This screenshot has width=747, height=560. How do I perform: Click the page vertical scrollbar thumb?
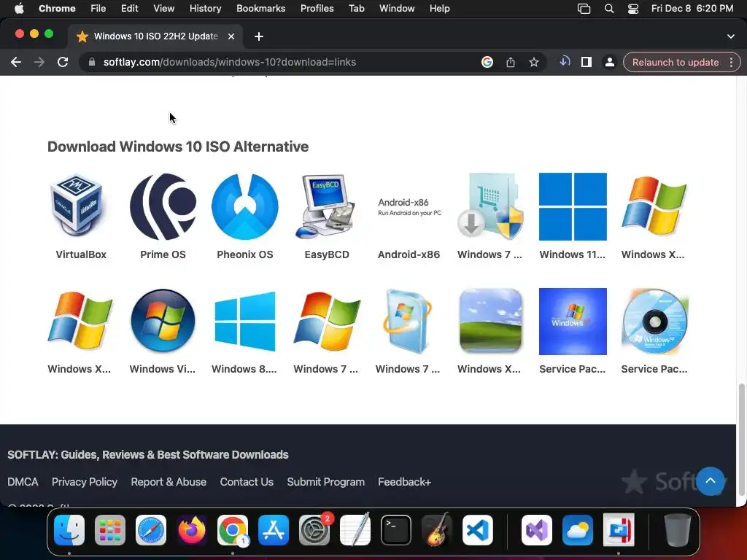tap(741, 439)
